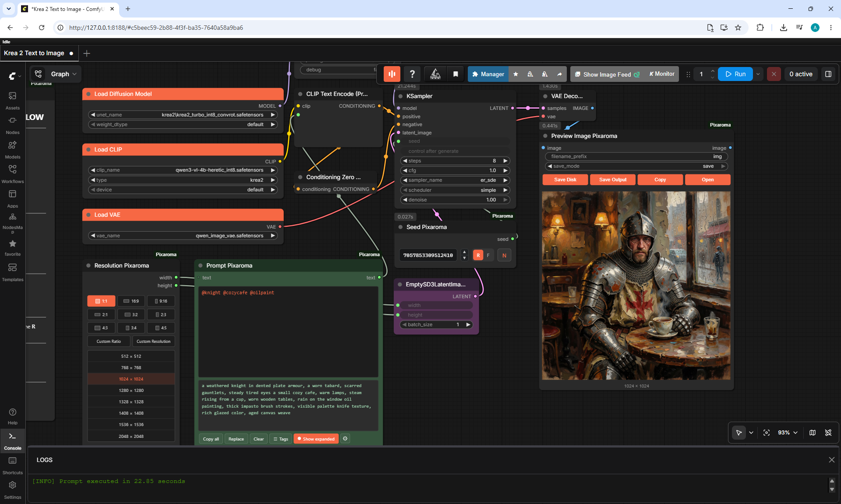The image size is (841, 504).
Task: Open the ComfyUI logo main menu
Action: pyautogui.click(x=14, y=76)
